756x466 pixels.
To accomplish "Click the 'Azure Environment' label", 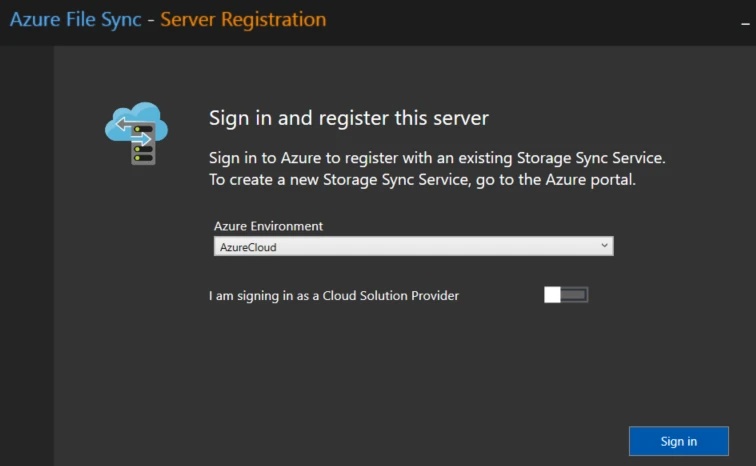I will tap(268, 226).
